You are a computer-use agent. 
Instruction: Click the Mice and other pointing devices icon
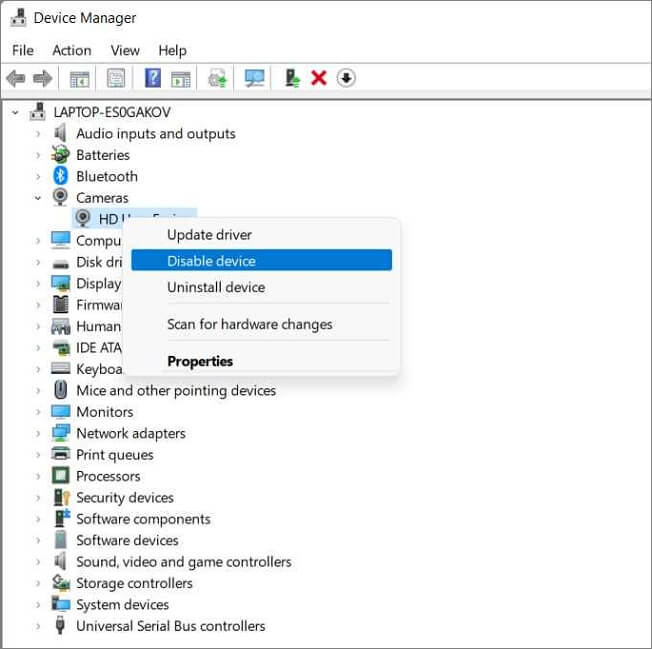point(61,390)
